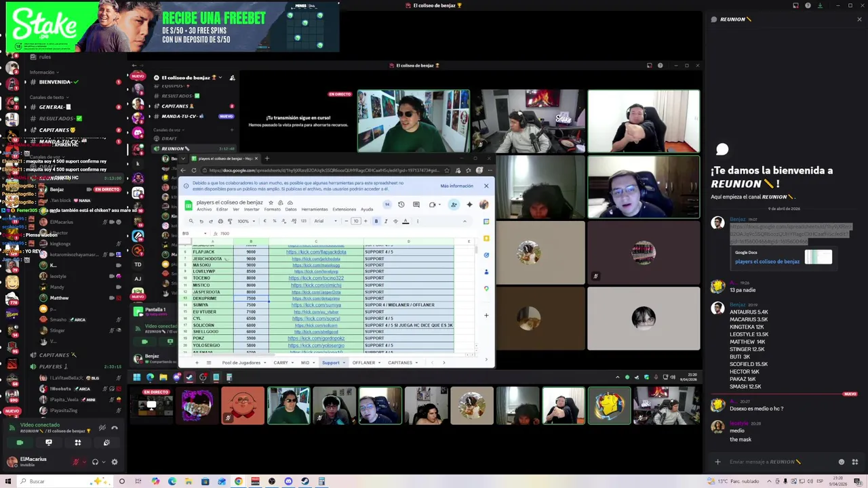Open Chrome from the Windows taskbar
Screen dimensions: 868x488
[x=238, y=481]
